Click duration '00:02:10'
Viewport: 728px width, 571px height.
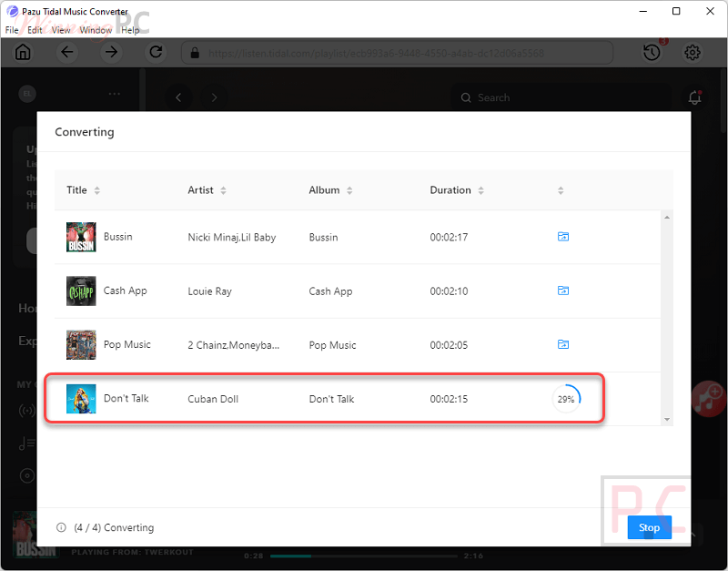point(449,291)
